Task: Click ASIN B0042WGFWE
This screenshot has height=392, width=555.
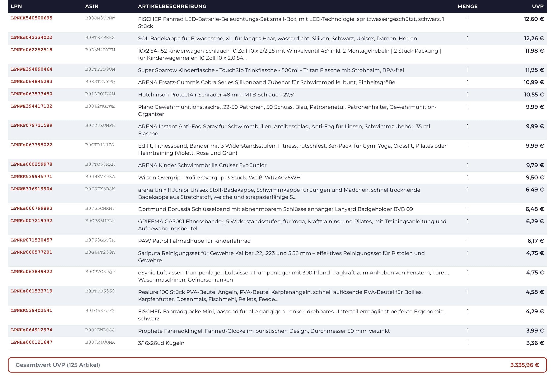Action: [x=100, y=106]
